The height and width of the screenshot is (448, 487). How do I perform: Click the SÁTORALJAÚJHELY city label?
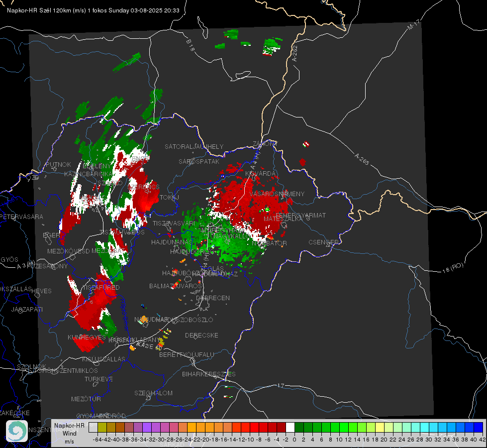[194, 146]
